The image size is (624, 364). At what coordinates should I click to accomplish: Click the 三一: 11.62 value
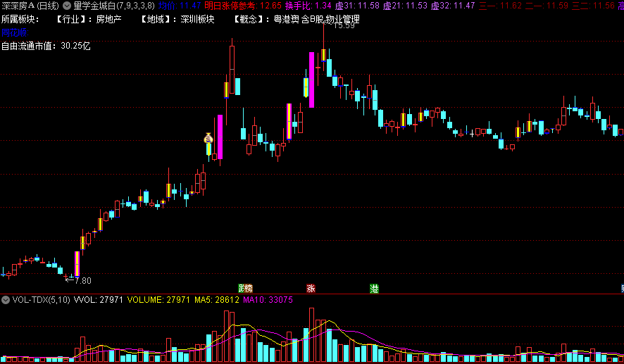coord(500,6)
